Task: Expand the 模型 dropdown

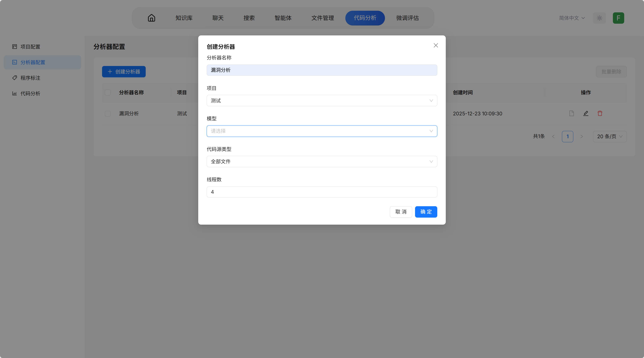Action: [322, 131]
